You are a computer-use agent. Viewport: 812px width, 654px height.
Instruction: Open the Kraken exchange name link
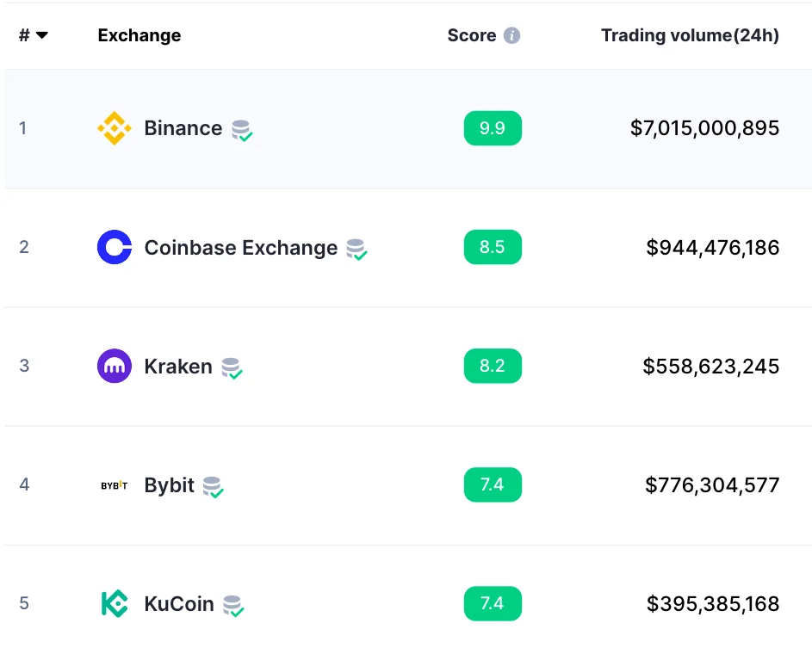[178, 367]
